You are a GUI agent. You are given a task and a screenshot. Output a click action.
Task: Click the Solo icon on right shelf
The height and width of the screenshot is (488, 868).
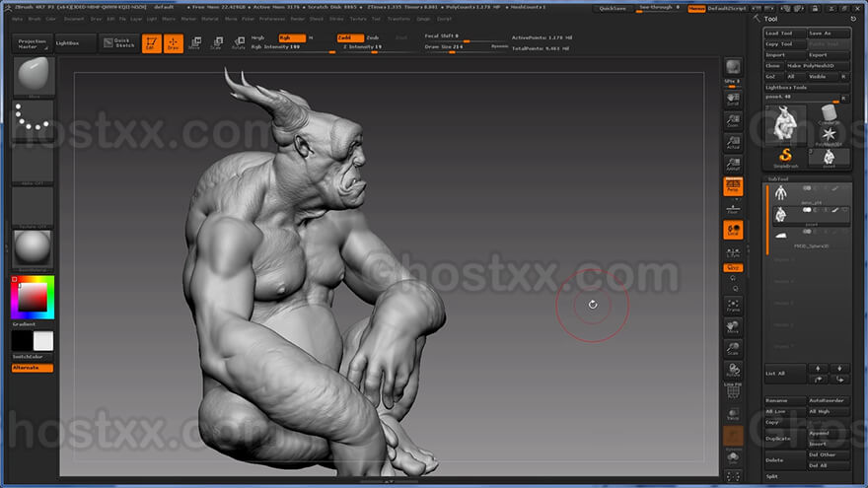pyautogui.click(x=733, y=458)
